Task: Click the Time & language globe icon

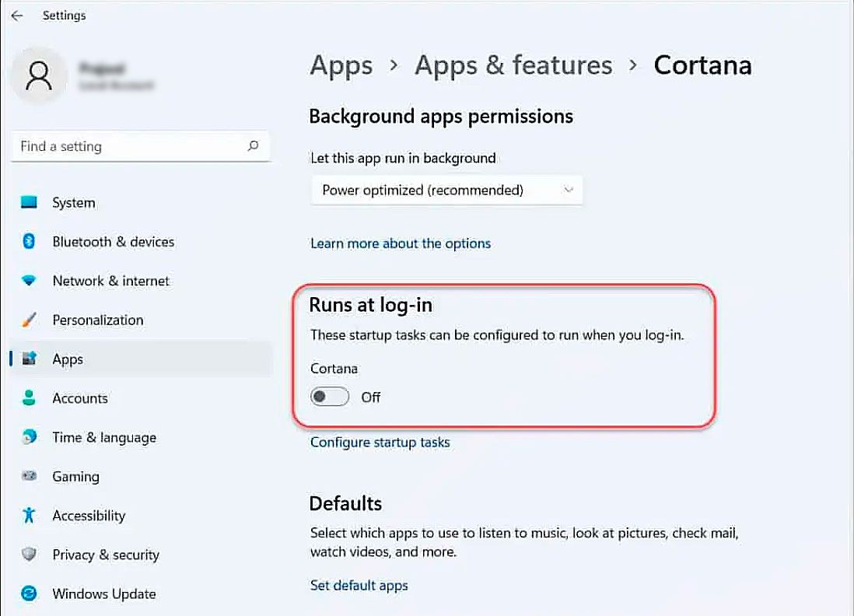Action: pos(29,437)
